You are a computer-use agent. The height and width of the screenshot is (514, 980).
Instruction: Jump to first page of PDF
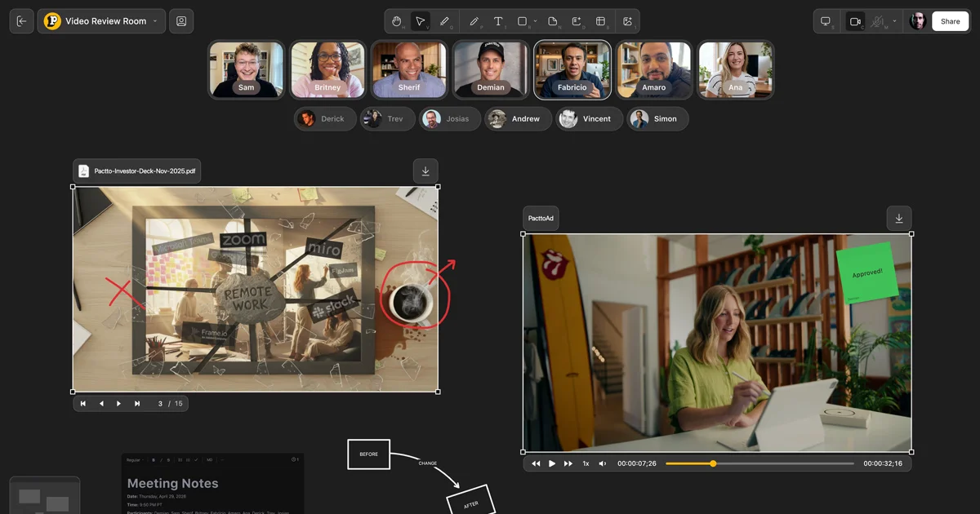[83, 404]
